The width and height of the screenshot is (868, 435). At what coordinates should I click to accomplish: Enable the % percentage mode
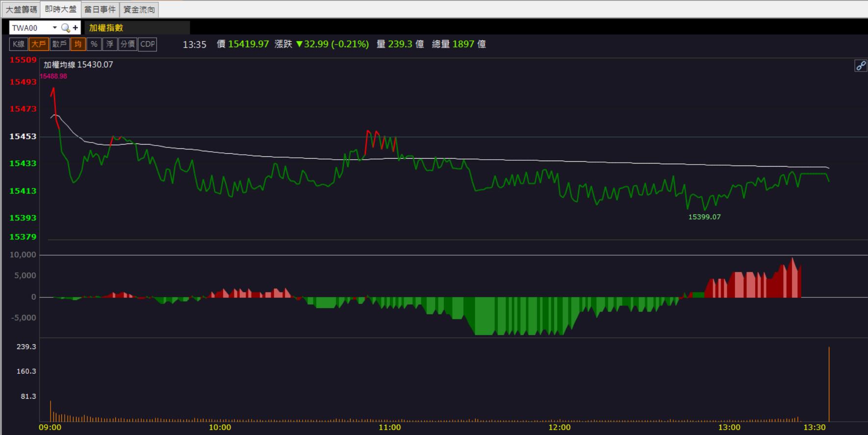(94, 44)
